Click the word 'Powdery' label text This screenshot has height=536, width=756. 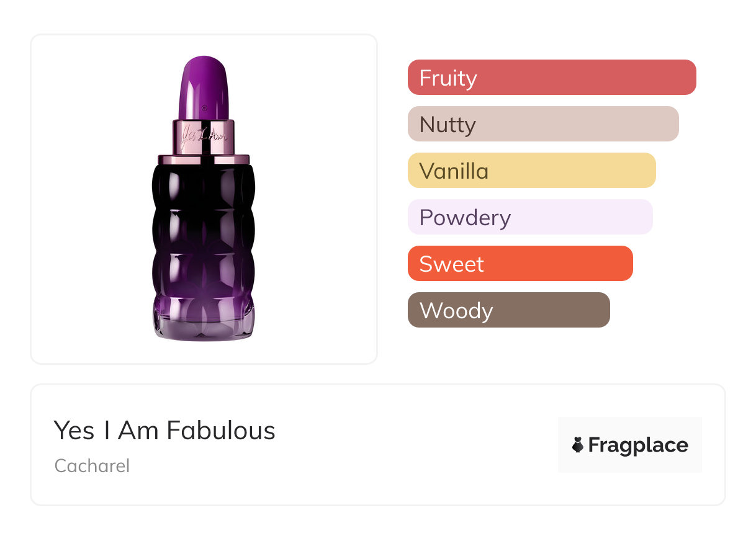click(465, 218)
